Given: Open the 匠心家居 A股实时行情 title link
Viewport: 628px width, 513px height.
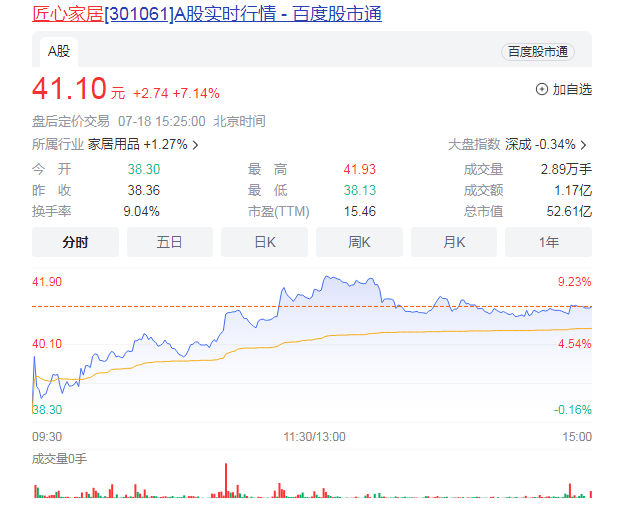Looking at the screenshot, I should tap(207, 14).
